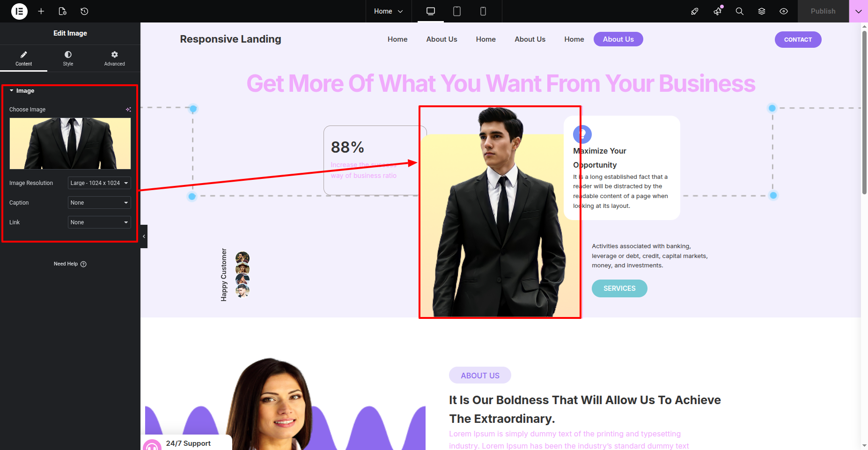Click the SERVICES button
The height and width of the screenshot is (450, 868).
[x=619, y=288]
